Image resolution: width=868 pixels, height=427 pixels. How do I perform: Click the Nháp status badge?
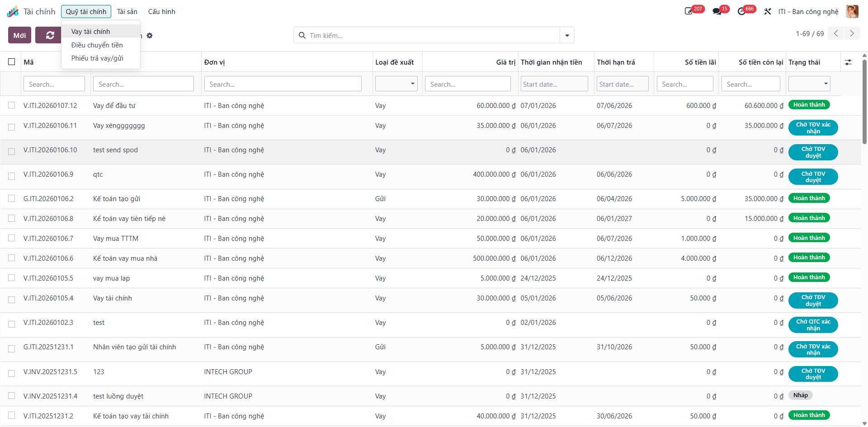pyautogui.click(x=800, y=395)
